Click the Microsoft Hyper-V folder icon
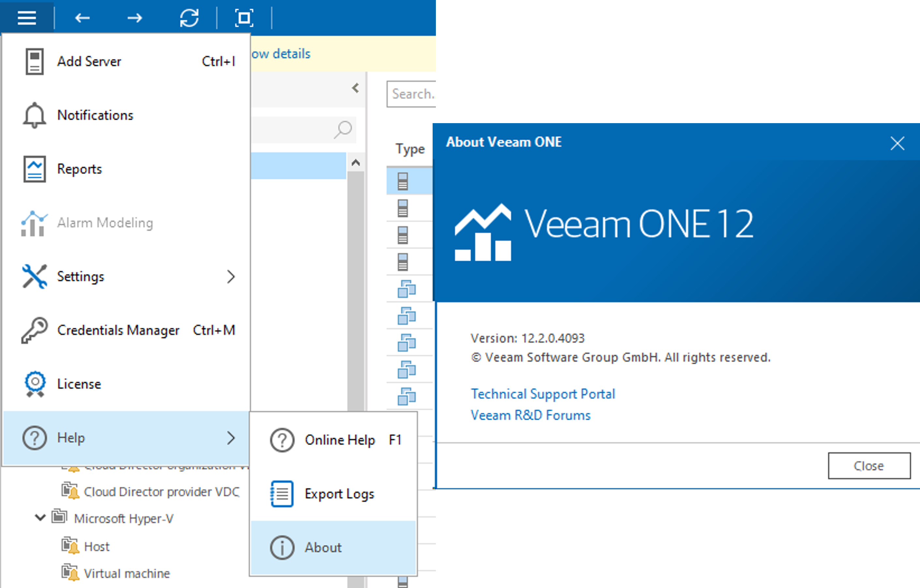This screenshot has width=920, height=588. (x=60, y=516)
